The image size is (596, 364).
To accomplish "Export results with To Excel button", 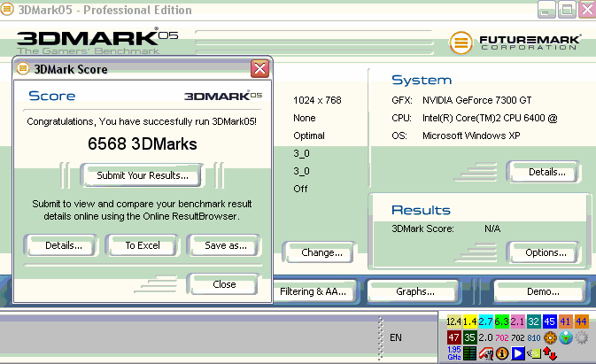I will click(141, 245).
